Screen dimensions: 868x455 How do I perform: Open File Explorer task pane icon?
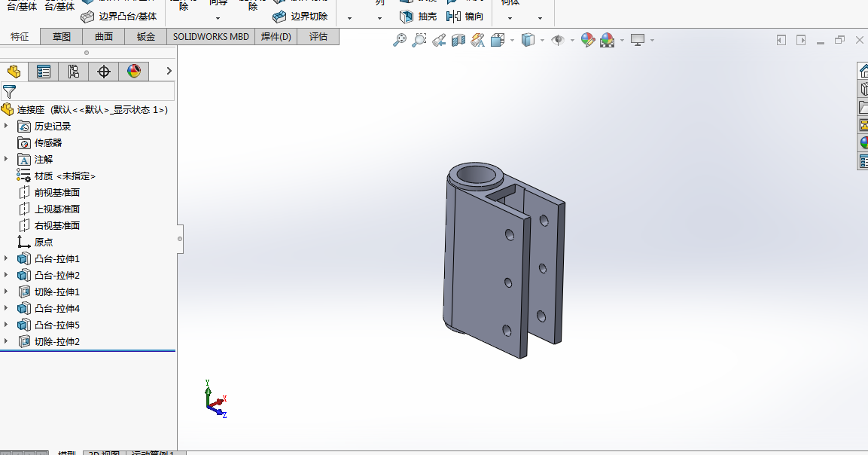point(863,107)
